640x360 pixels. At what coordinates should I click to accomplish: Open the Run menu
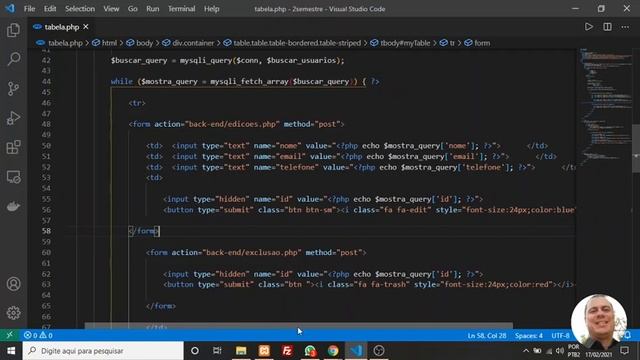pos(153,9)
